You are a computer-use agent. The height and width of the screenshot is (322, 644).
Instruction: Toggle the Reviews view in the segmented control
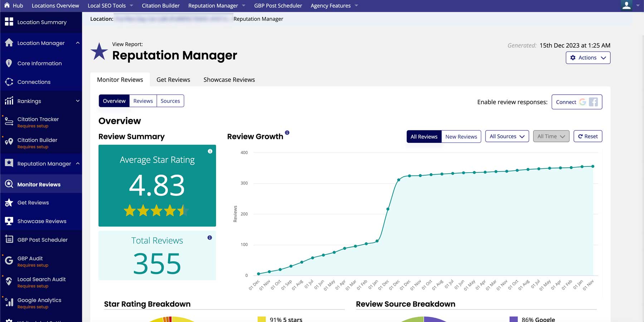point(143,101)
